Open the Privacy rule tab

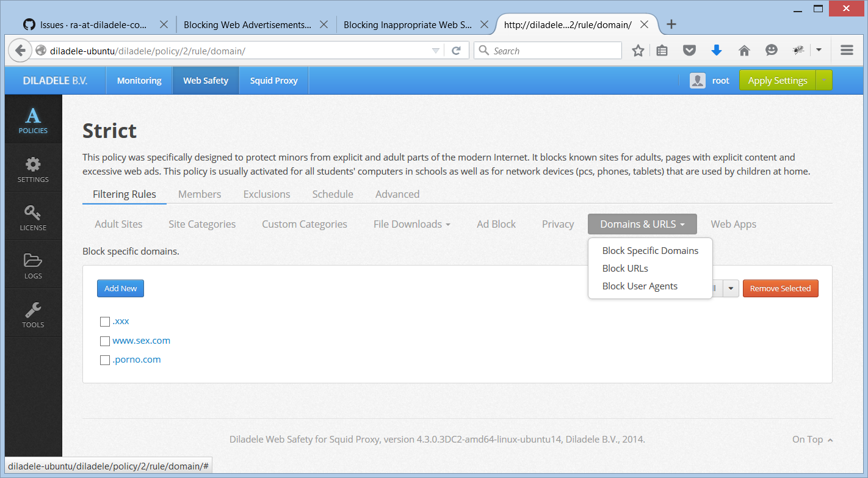click(558, 224)
